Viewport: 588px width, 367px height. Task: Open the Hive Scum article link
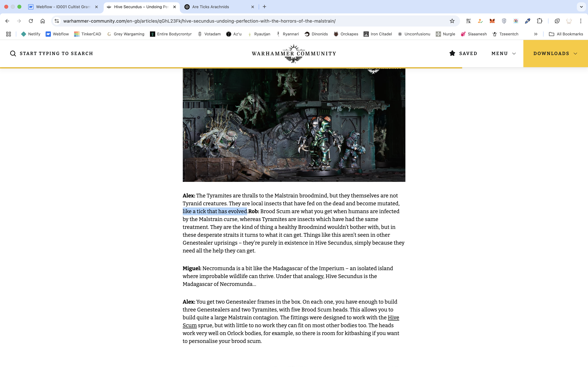(x=393, y=318)
